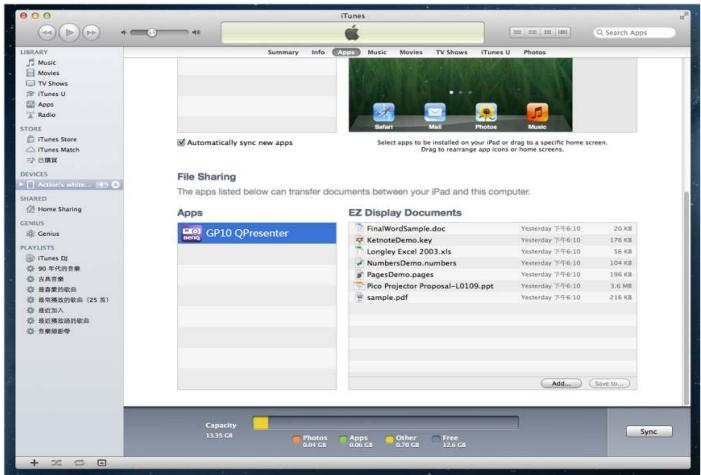Screen dimensions: 701x475
Task: Click the volume slider knob
Action: [x=152, y=32]
